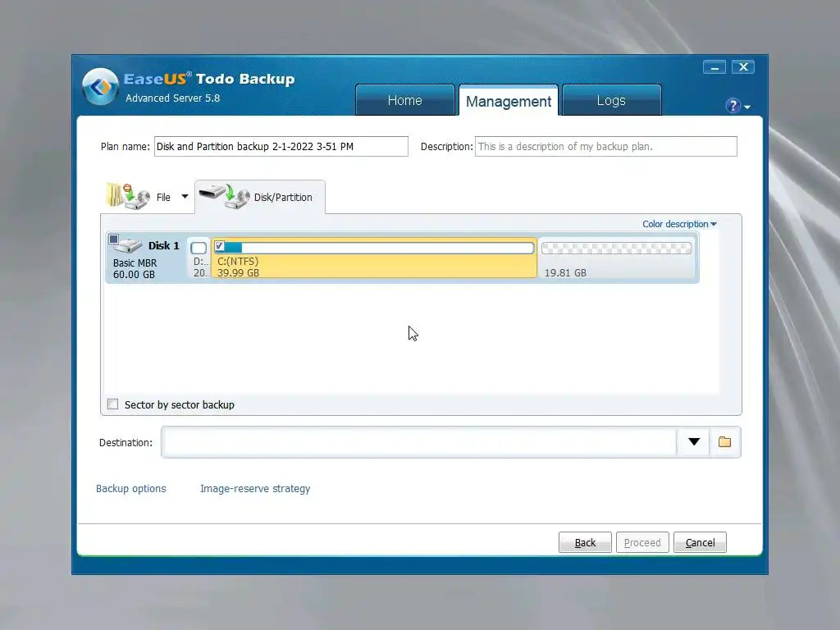Uncheck the C:(NTFS) partition checkbox
840x630 pixels.
click(220, 246)
